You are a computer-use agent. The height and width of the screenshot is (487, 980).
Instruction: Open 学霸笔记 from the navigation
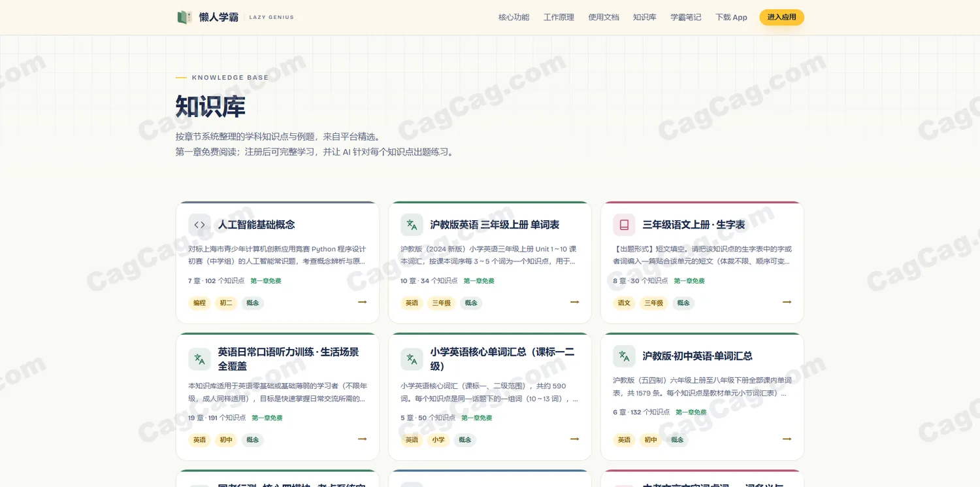(x=686, y=18)
